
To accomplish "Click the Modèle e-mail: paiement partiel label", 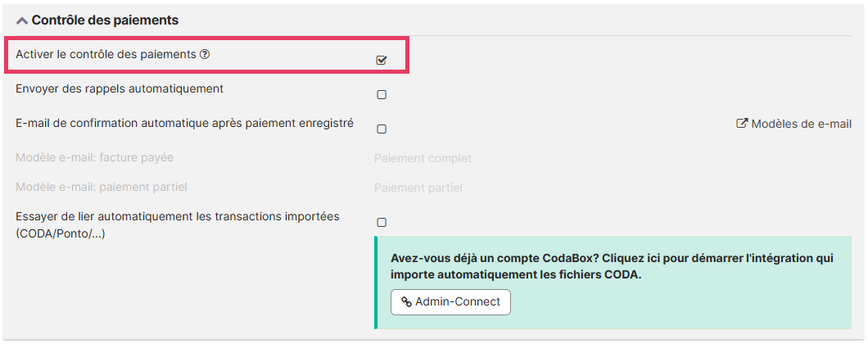I will 102,187.
